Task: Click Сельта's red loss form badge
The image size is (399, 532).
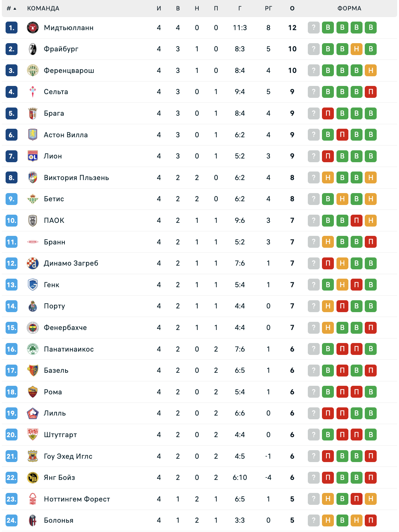Action: (371, 92)
